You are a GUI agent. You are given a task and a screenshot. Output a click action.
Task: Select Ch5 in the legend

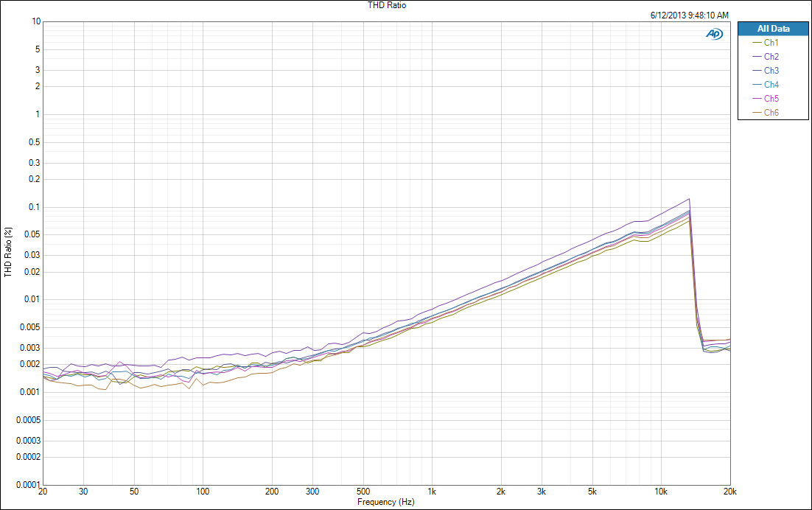click(766, 98)
